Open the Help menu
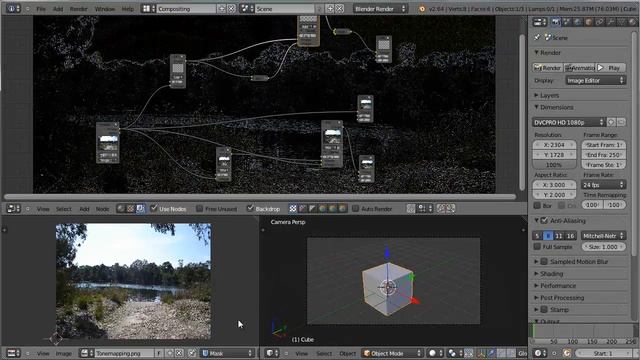The height and width of the screenshot is (360, 640). tap(128, 9)
